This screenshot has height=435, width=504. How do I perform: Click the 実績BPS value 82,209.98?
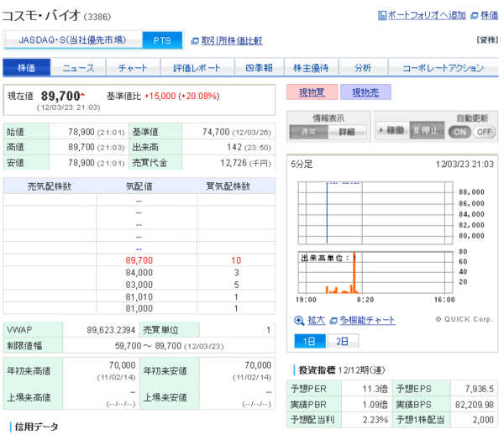(x=475, y=405)
